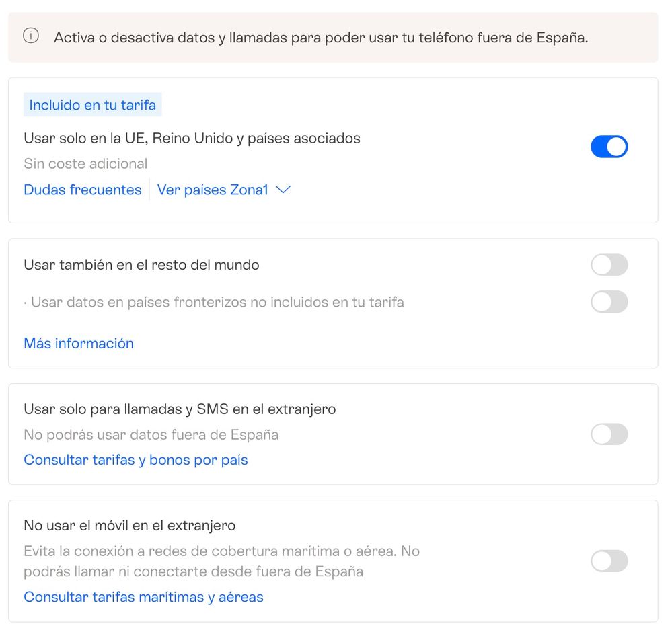The width and height of the screenshot is (672, 632).
Task: Click the banner text about activating datos y llamadas
Action: pyautogui.click(x=321, y=38)
